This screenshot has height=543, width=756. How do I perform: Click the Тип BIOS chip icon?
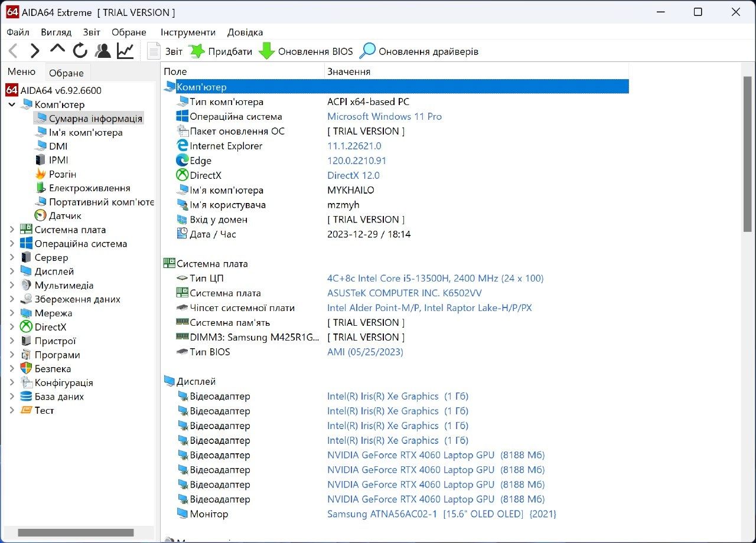click(183, 352)
